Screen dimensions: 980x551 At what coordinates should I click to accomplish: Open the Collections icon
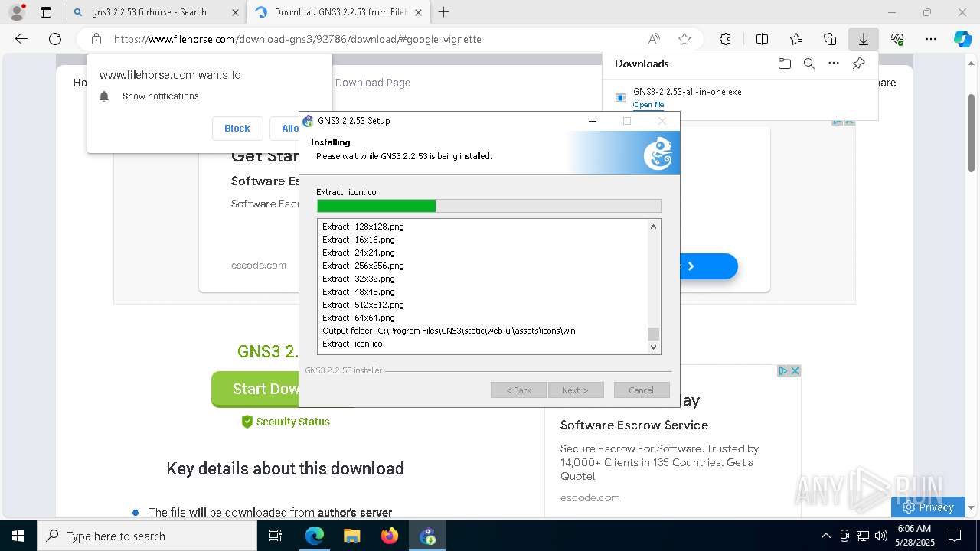(x=830, y=39)
